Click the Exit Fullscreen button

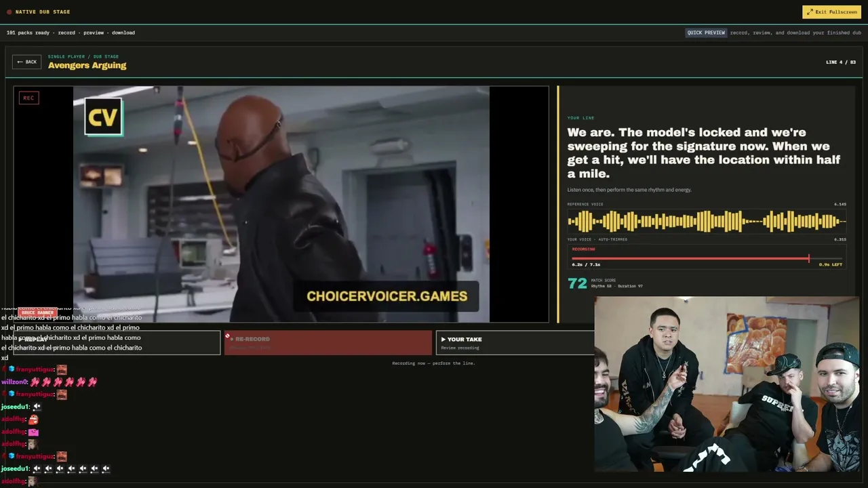831,12
